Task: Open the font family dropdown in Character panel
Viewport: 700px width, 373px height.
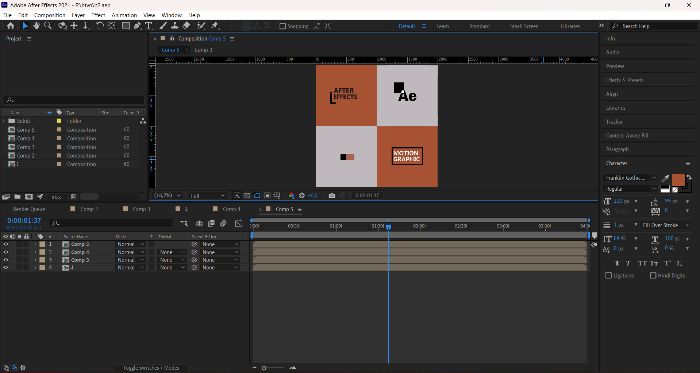Action: [631, 178]
